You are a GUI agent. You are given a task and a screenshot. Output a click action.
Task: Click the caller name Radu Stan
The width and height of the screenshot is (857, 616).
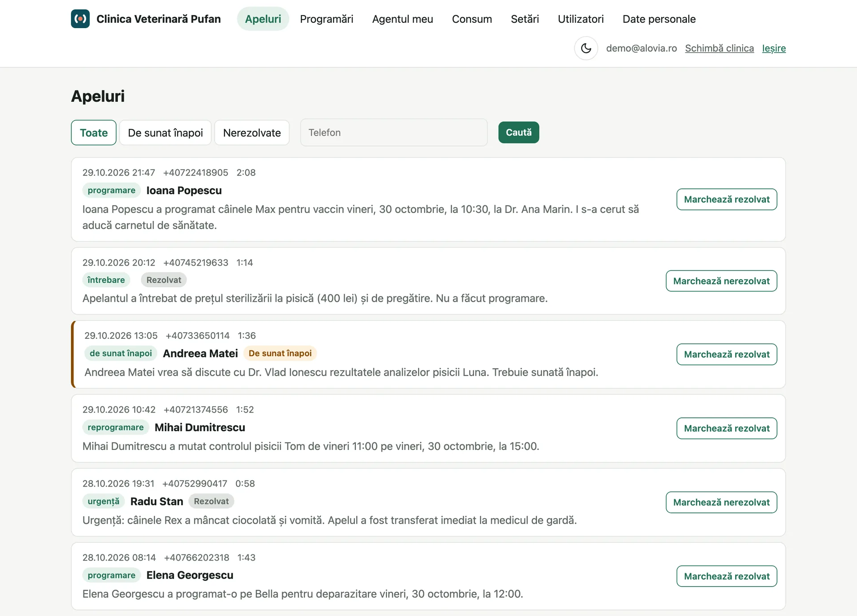point(157,502)
